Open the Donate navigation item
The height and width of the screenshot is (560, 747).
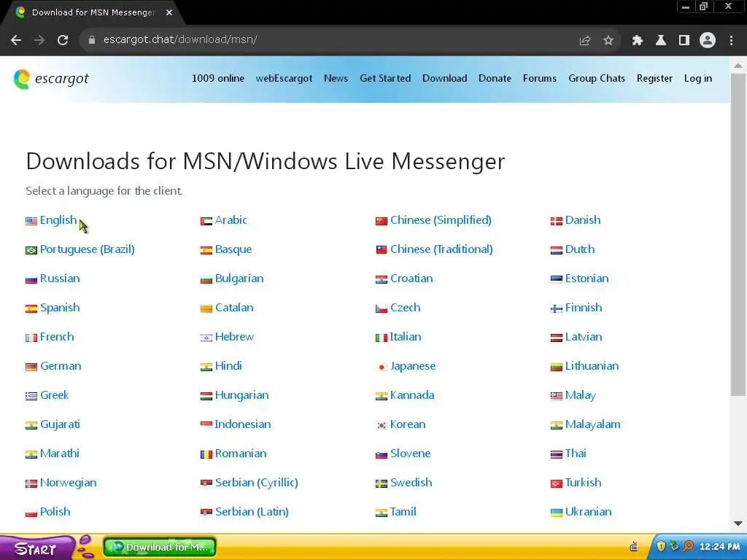pos(495,79)
